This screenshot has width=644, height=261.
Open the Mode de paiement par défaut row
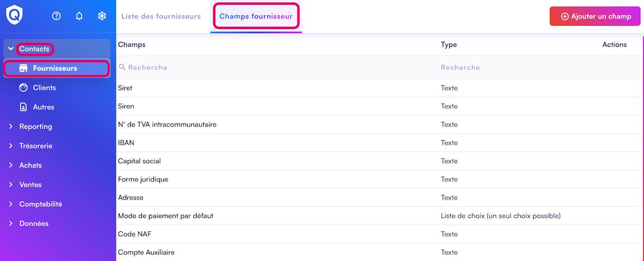pos(166,216)
